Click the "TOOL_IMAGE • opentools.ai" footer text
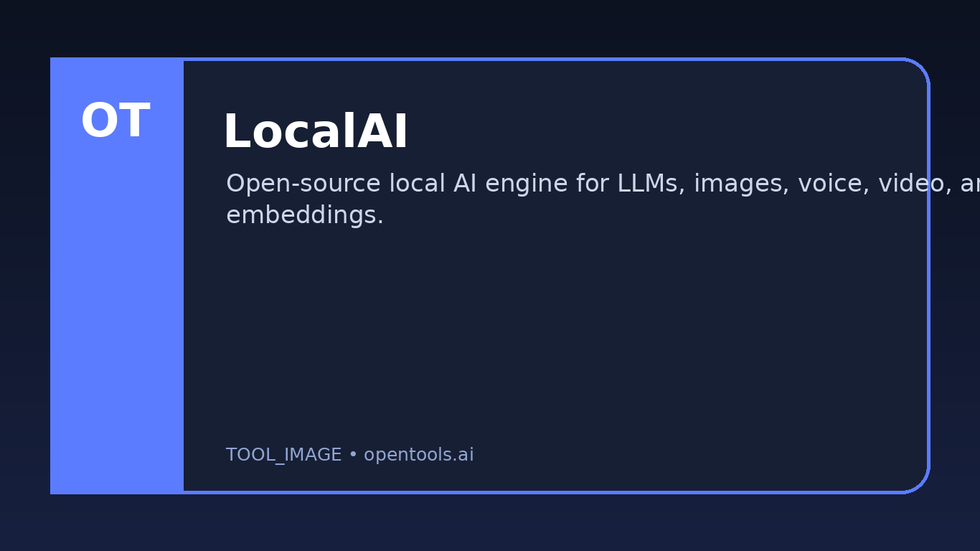980x551 pixels. [x=350, y=455]
